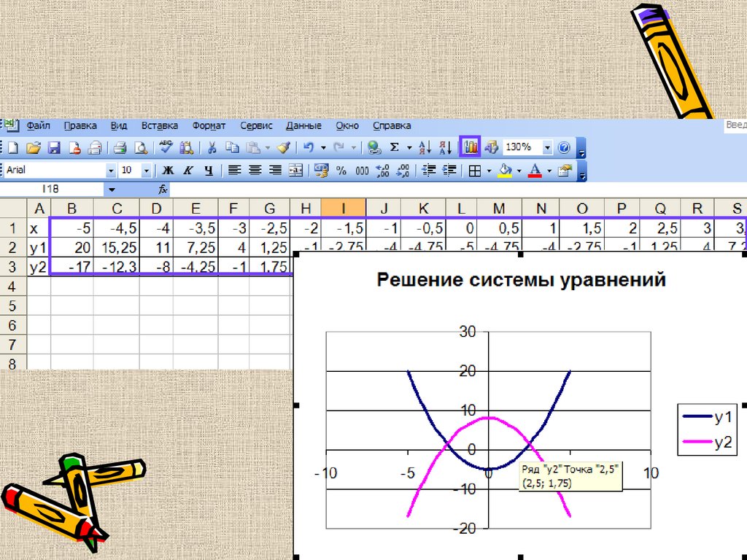Select column I header

344,208
